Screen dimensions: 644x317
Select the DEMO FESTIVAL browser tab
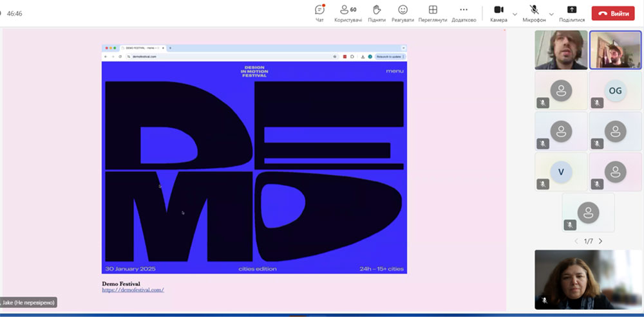coord(142,48)
